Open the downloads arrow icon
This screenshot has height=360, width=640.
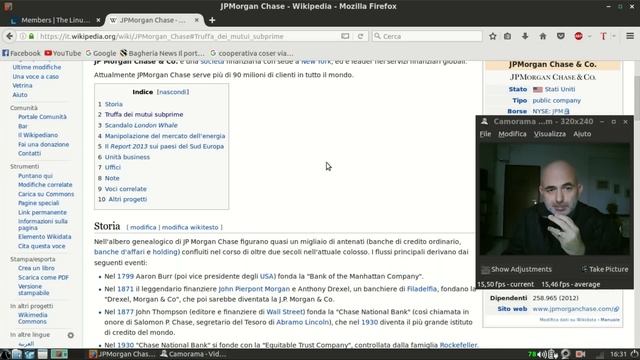coord(525,36)
